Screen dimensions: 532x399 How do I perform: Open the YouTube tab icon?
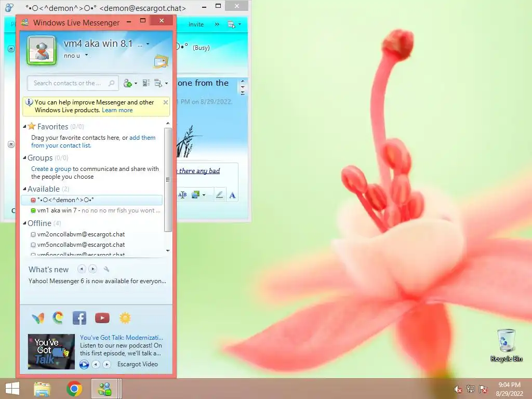tap(102, 318)
